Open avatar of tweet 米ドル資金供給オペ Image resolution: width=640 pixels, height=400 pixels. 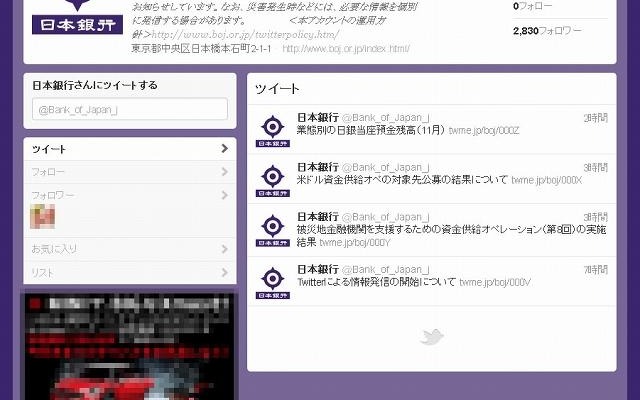click(x=273, y=180)
